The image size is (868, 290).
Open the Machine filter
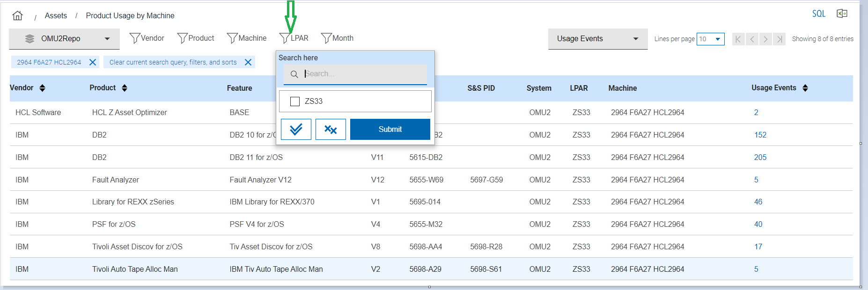pos(246,38)
